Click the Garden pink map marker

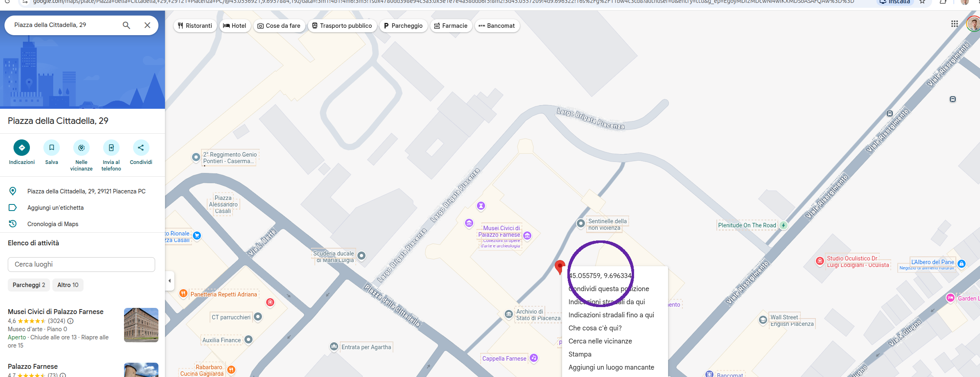point(951,298)
